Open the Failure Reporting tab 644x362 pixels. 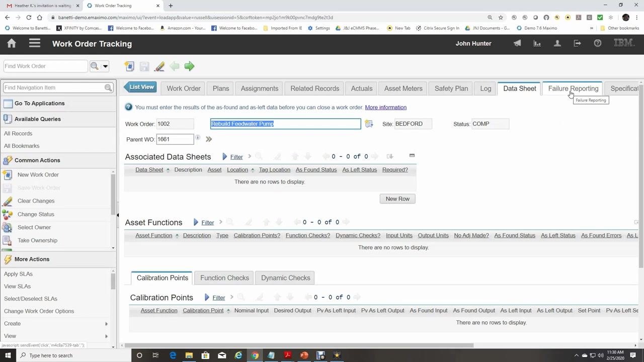pos(573,88)
